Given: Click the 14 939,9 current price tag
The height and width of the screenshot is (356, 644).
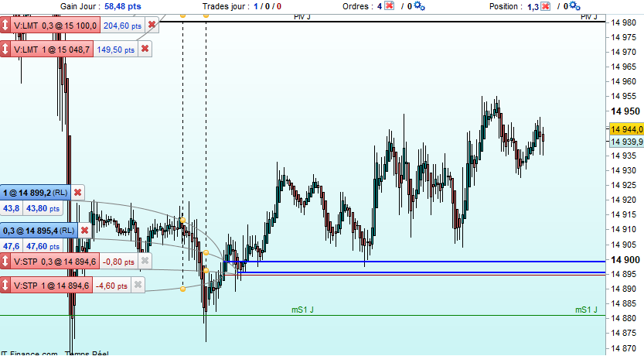Looking at the screenshot, I should tap(627, 142).
